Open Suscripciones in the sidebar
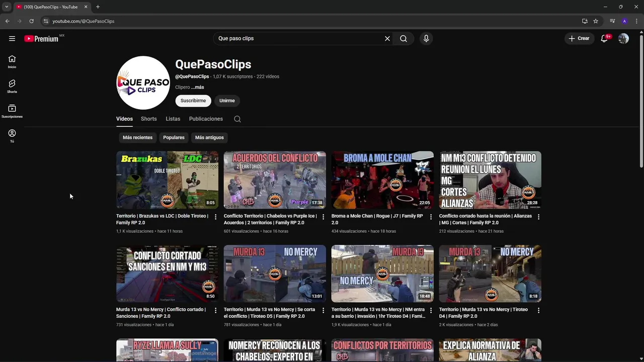 coord(12,111)
